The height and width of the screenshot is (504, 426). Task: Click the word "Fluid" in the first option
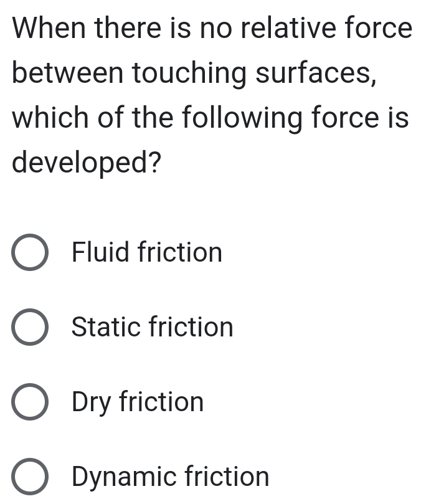[101, 253]
